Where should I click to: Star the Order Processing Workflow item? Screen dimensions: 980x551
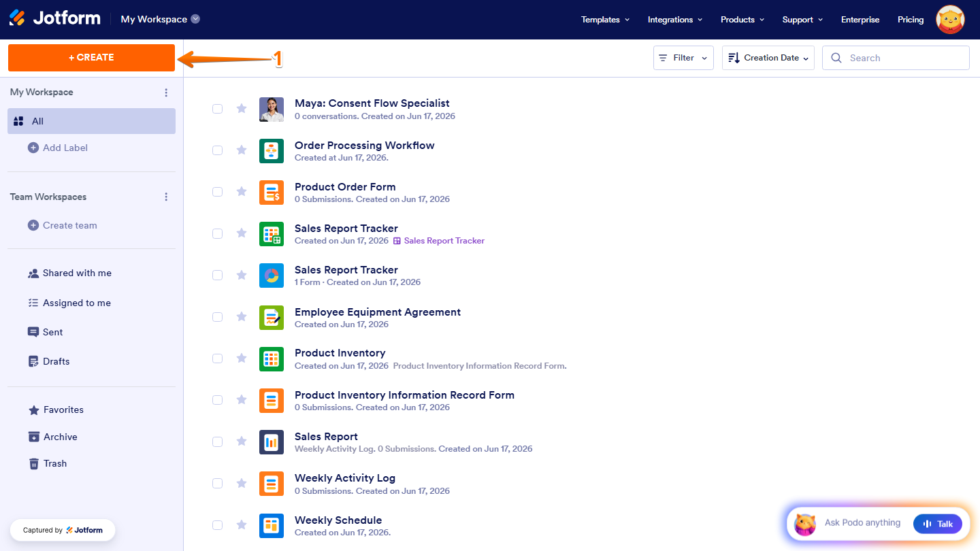point(242,150)
